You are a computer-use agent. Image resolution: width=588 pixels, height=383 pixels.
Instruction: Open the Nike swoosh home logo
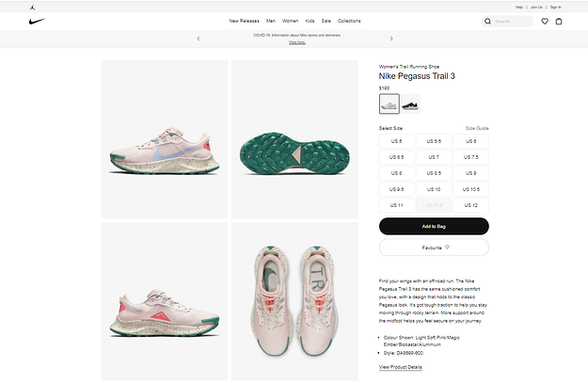37,22
